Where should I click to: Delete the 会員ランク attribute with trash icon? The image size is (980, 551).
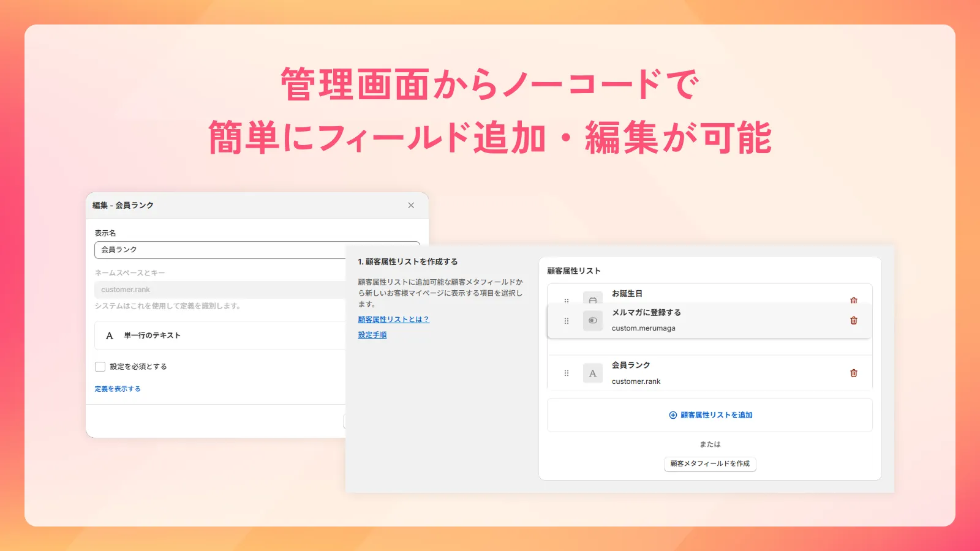coord(853,372)
